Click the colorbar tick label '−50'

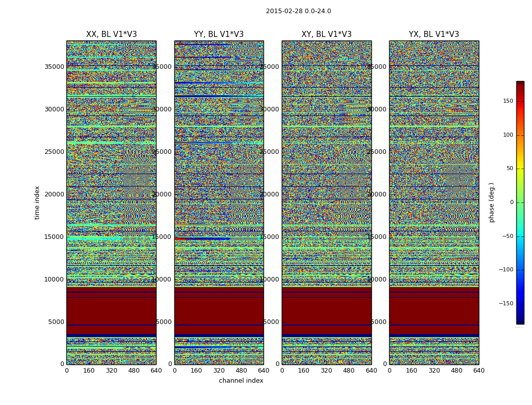pyautogui.click(x=508, y=236)
